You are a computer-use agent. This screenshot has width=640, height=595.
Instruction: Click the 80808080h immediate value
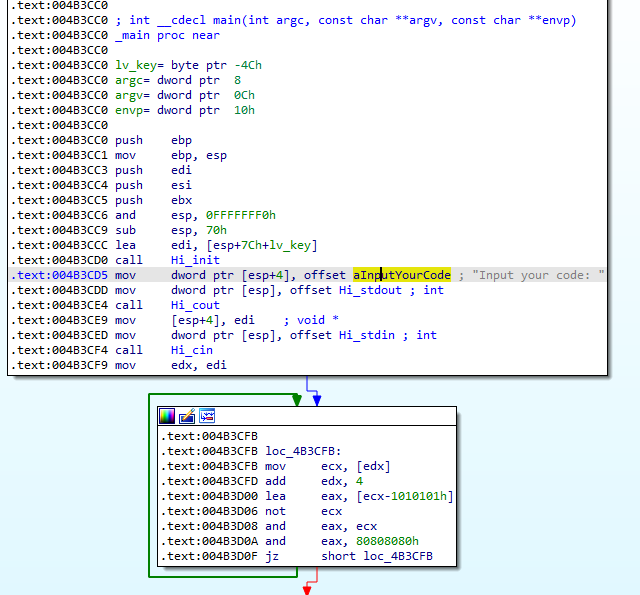387,541
